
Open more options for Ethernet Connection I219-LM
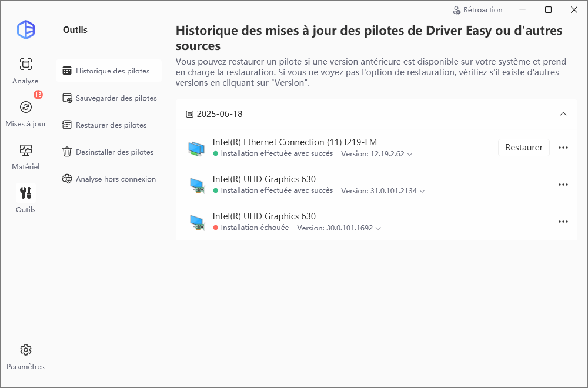[563, 148]
